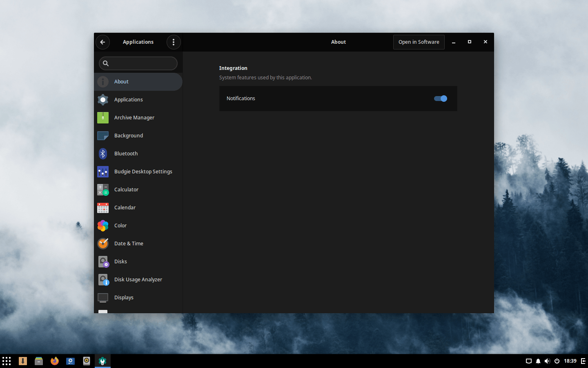Click the volume icon in tray
This screenshot has height=368, width=588.
tap(548, 361)
